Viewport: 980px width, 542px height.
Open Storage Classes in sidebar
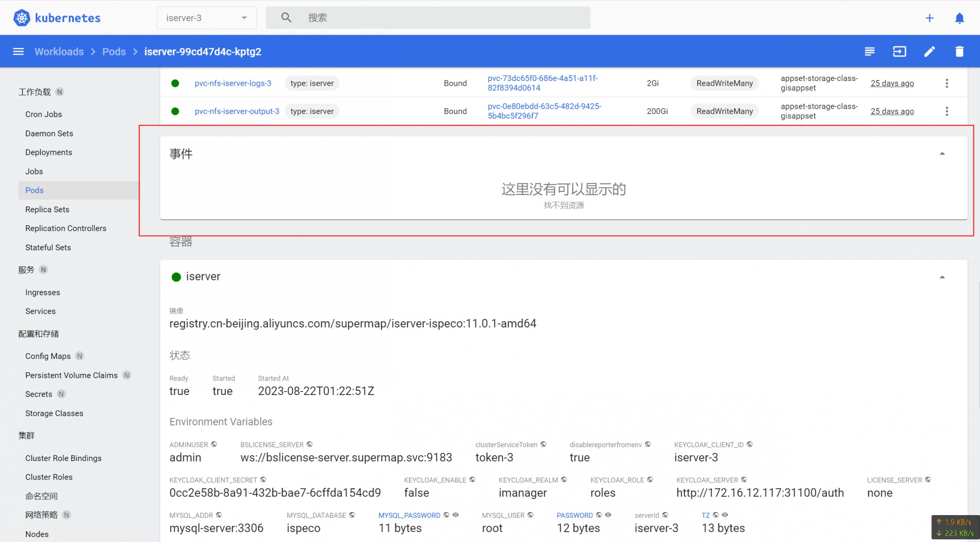[54, 413]
